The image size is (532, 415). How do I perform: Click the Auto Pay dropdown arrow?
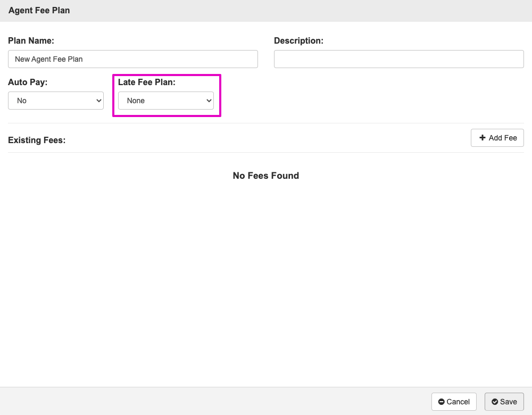pos(98,101)
